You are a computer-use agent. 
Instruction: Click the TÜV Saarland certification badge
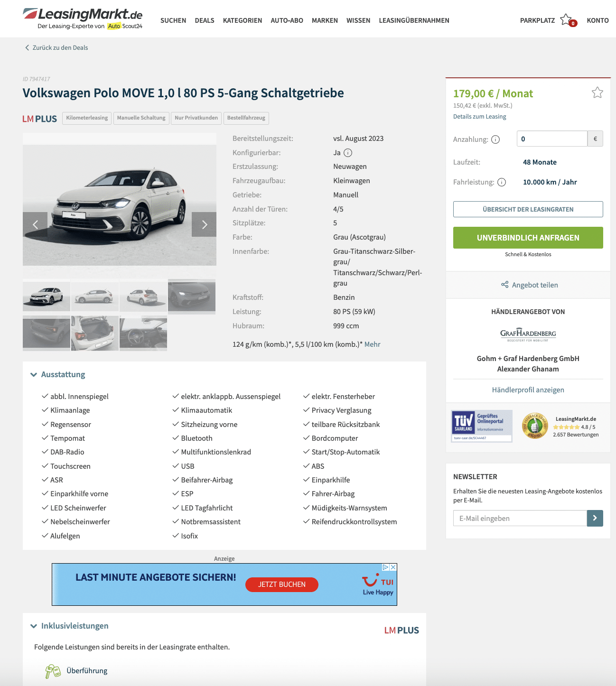tap(482, 426)
